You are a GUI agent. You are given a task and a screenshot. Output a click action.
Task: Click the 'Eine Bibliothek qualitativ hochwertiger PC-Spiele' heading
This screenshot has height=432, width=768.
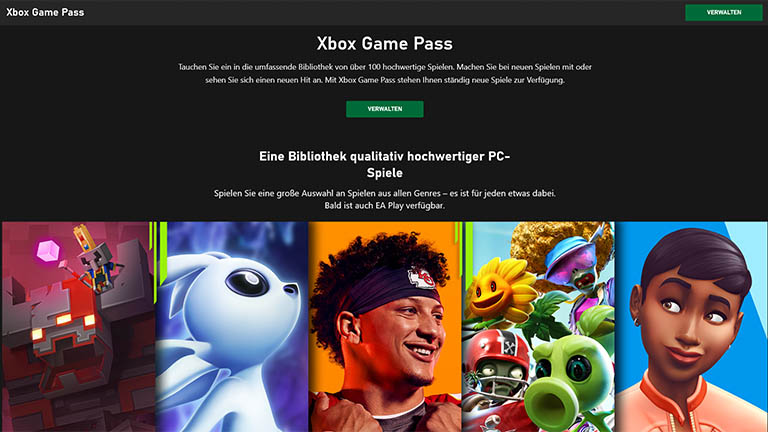[384, 165]
